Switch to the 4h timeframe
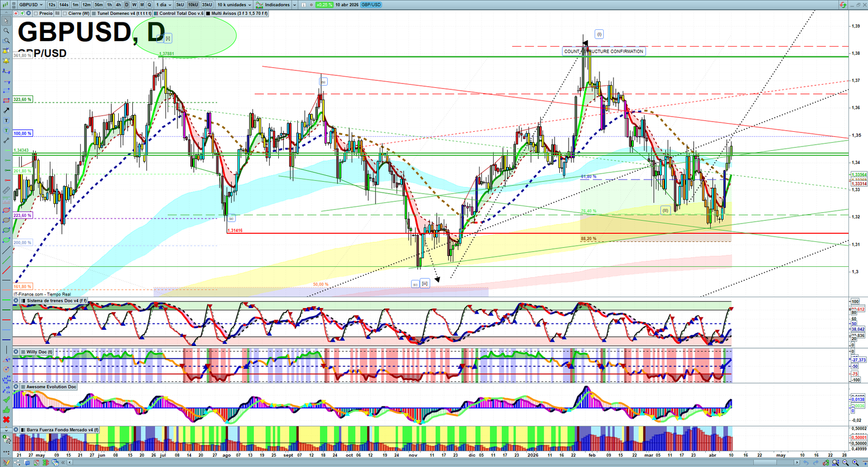This screenshot has width=868, height=467. (x=118, y=4)
